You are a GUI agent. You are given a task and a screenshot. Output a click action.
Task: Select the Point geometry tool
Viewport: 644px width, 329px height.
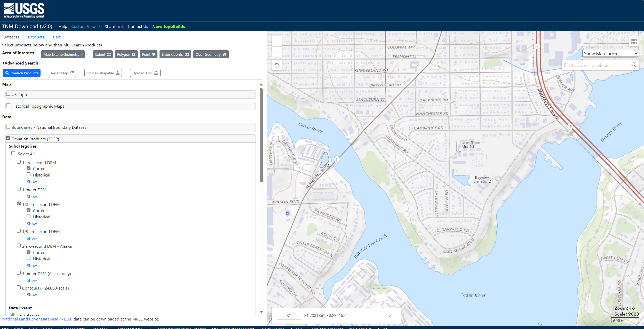click(148, 54)
